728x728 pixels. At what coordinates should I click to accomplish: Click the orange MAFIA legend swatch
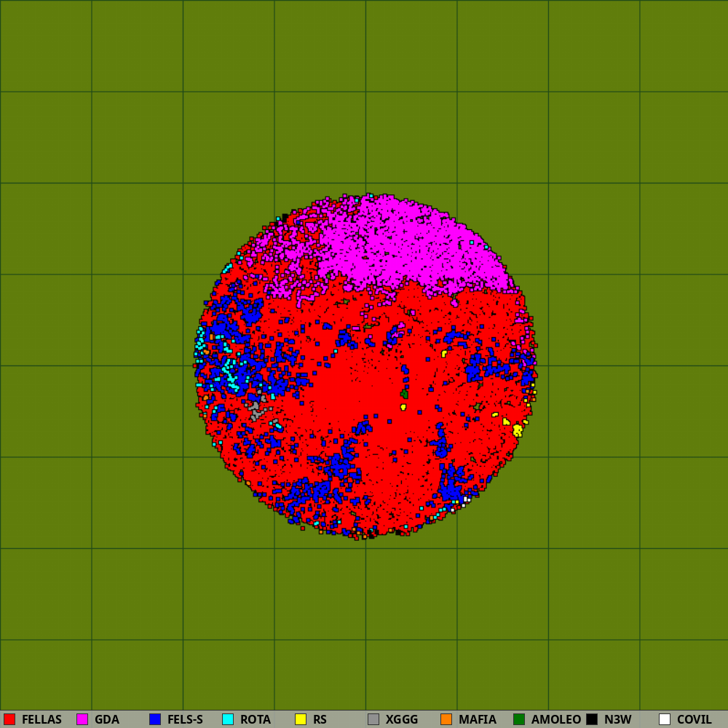[446, 719]
